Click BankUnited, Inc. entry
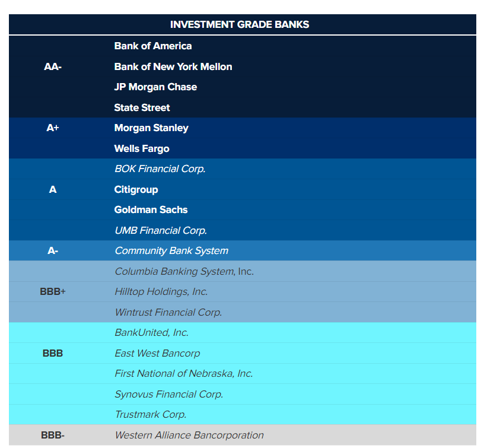 (x=152, y=333)
